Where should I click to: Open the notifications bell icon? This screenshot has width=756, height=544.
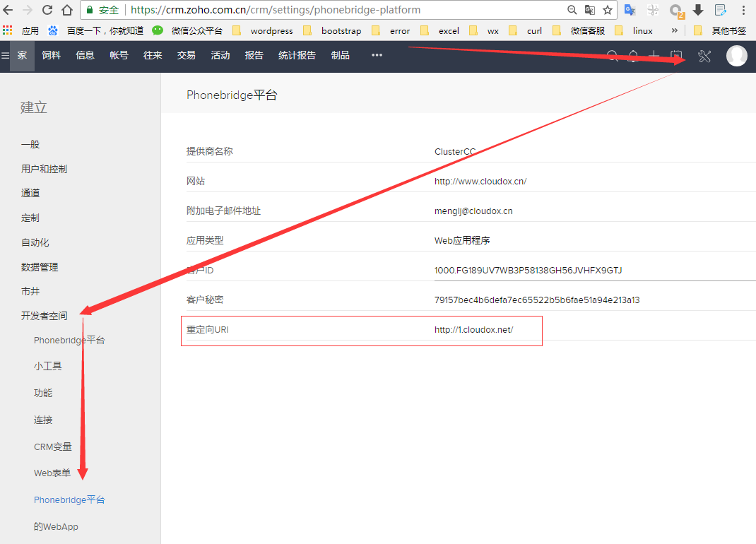[x=633, y=57]
